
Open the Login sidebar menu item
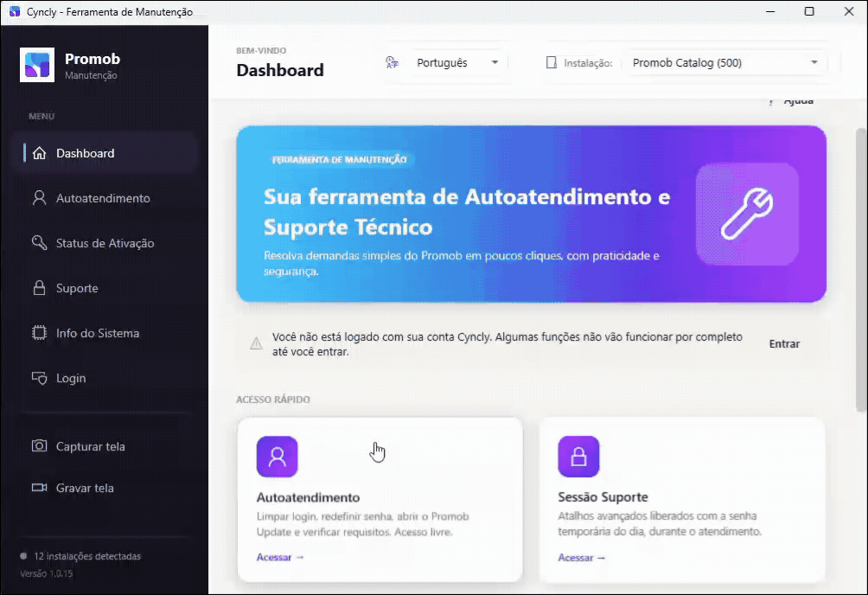click(x=105, y=378)
